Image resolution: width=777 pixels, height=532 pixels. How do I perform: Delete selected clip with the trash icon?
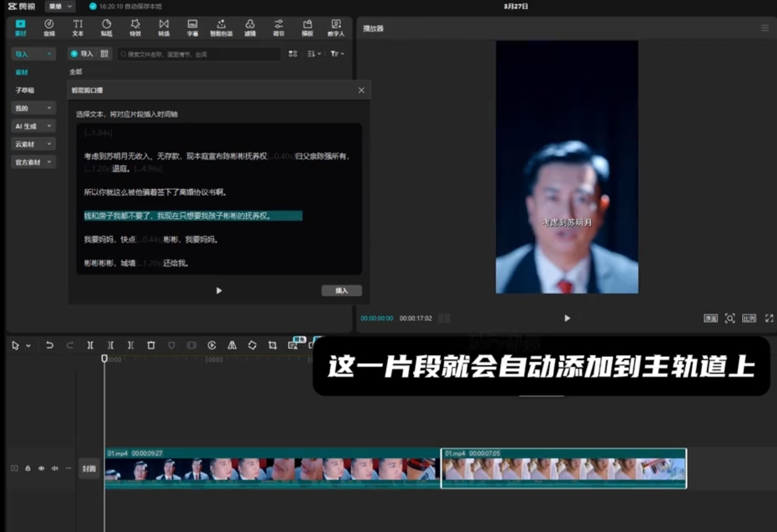(151, 345)
